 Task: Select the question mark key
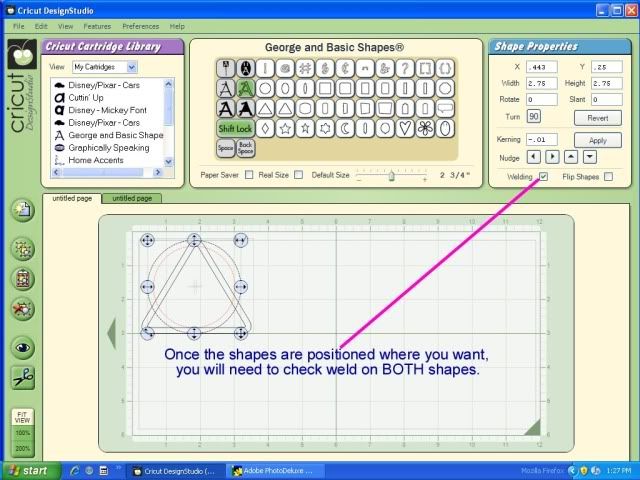point(405,68)
